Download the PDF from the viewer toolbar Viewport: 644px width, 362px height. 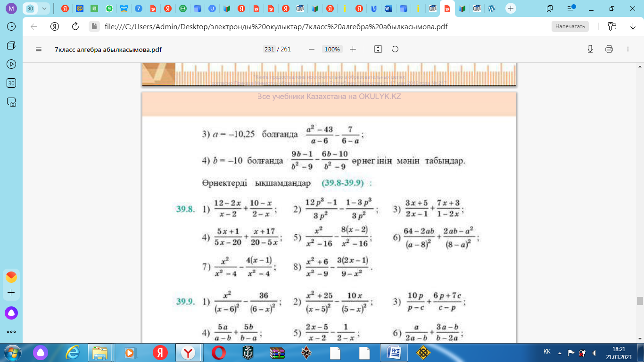pos(590,49)
